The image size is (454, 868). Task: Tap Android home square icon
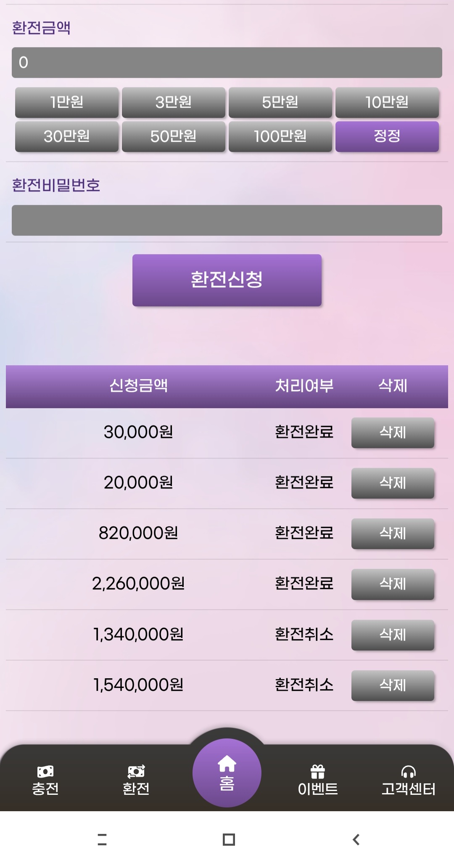click(x=229, y=839)
